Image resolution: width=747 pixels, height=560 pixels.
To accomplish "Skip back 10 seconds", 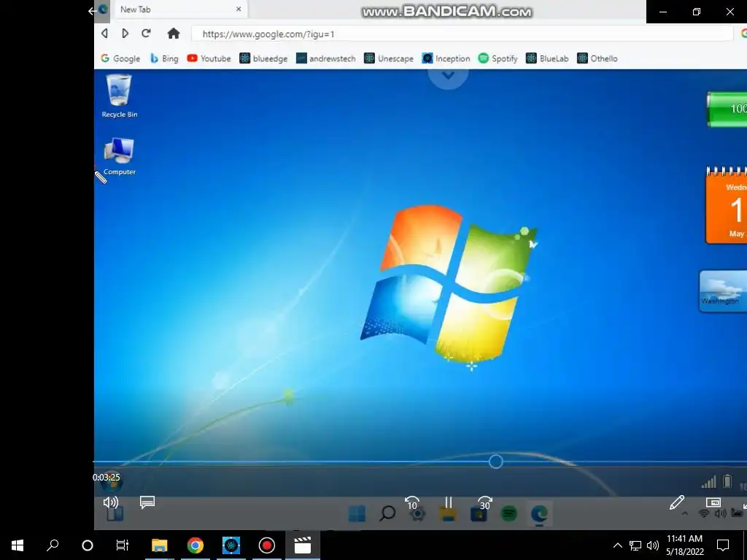I will [x=412, y=503].
